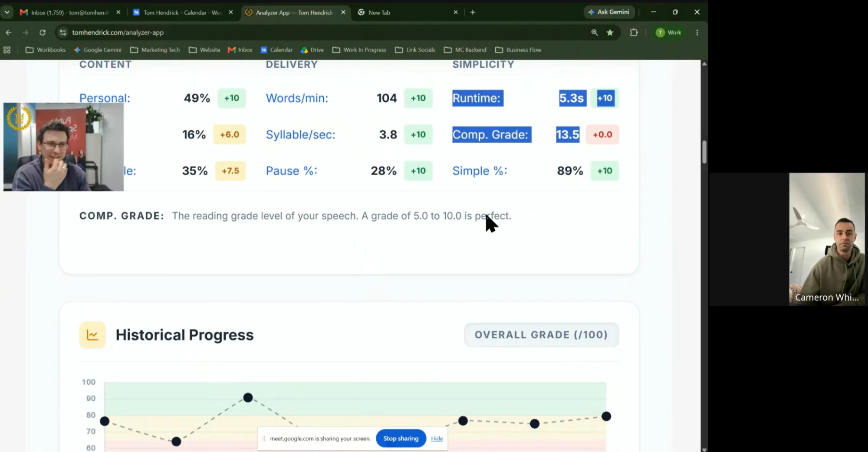Screen dimensions: 868x452
Task: Click the page vertical scrollbar thumb
Action: (x=704, y=152)
